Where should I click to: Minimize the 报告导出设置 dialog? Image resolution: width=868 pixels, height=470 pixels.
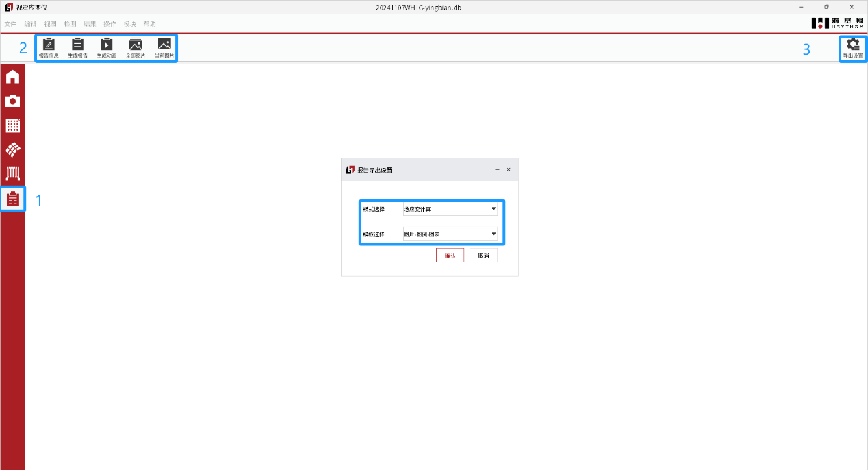point(497,169)
